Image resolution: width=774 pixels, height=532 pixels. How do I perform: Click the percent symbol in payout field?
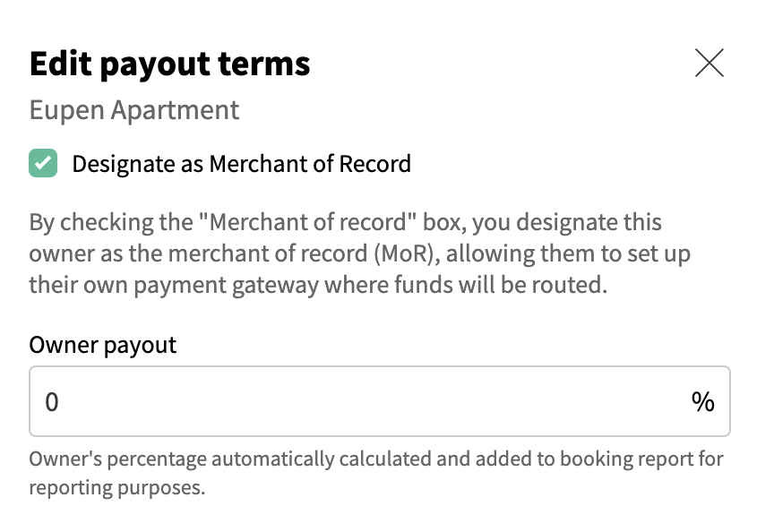pos(702,402)
